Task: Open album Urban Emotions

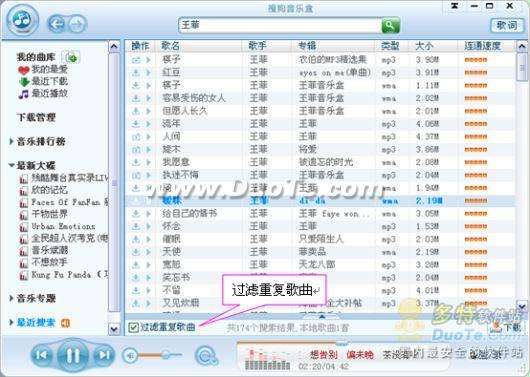Action: [x=57, y=226]
